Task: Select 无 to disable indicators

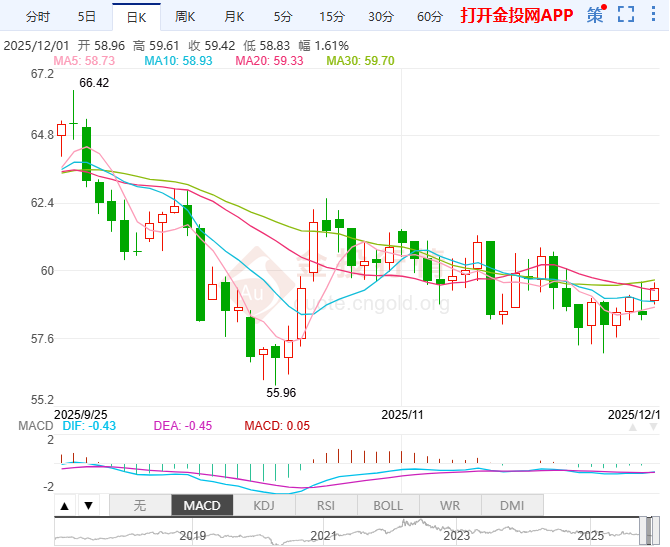Action: tap(140, 506)
